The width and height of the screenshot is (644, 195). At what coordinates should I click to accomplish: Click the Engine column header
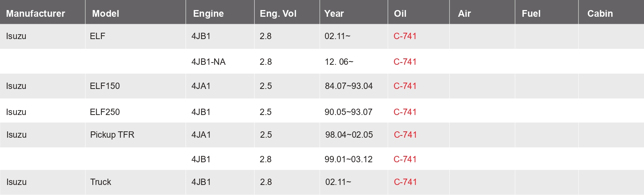208,14
